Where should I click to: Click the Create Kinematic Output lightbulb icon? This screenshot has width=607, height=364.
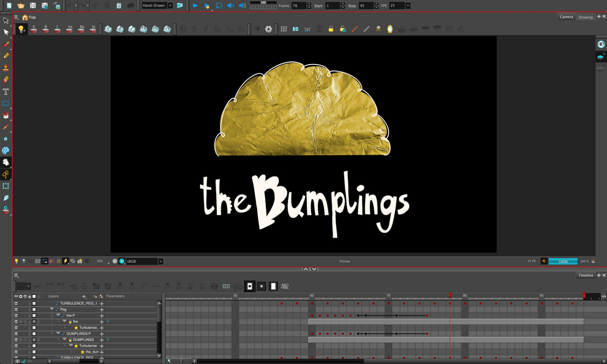tap(21, 29)
